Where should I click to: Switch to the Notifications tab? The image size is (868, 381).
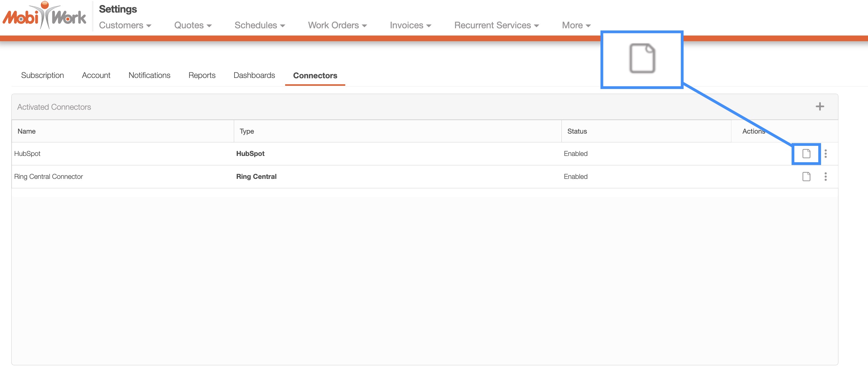149,75
